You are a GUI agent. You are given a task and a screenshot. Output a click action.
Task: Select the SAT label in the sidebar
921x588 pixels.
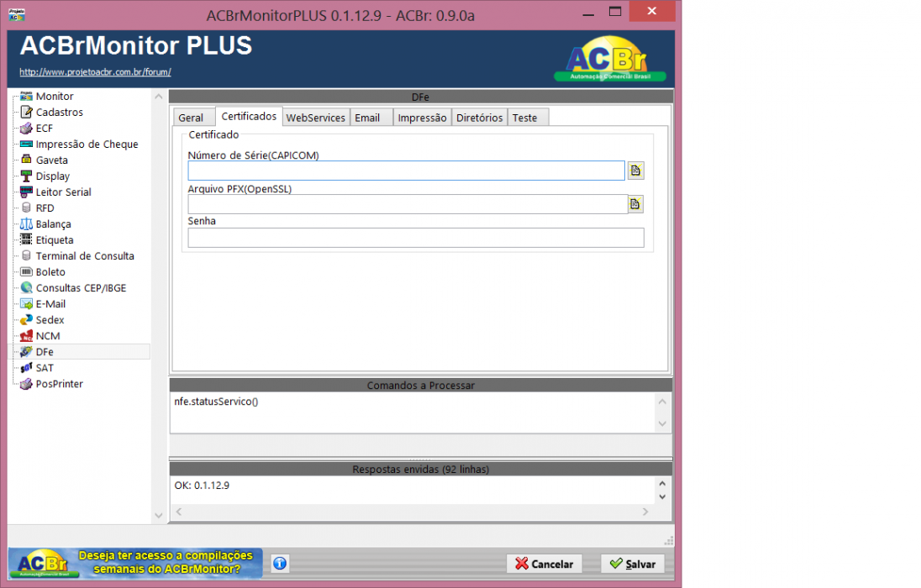point(45,368)
